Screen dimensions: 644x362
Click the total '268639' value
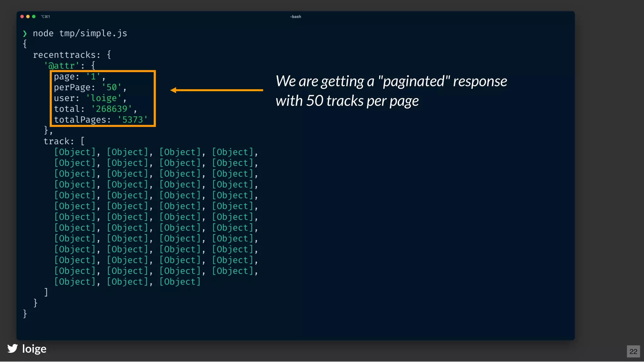(111, 109)
